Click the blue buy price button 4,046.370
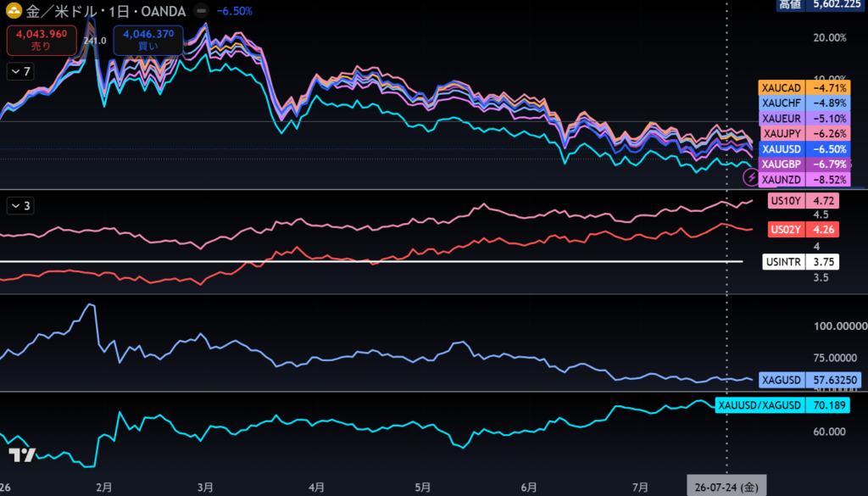The height and width of the screenshot is (496, 868). (148, 41)
